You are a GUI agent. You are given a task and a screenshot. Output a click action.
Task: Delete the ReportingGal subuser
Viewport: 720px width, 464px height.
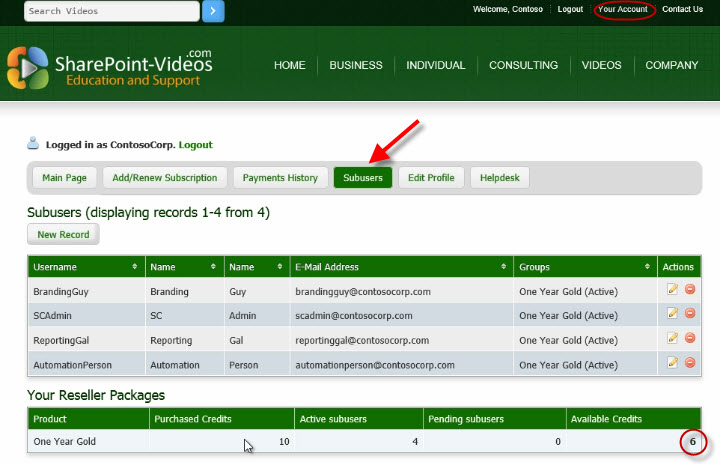[690, 338]
